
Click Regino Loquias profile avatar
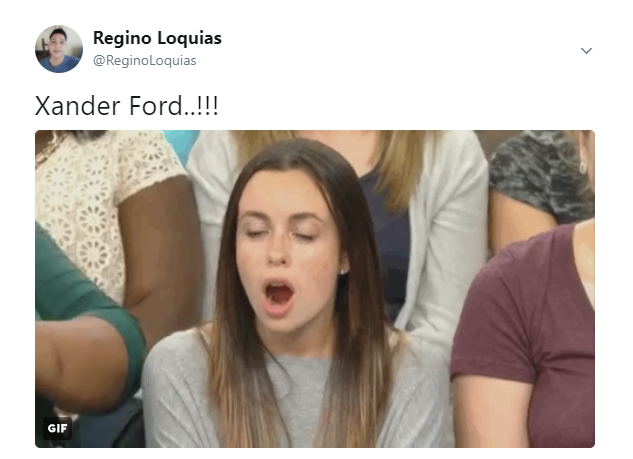[x=59, y=49]
